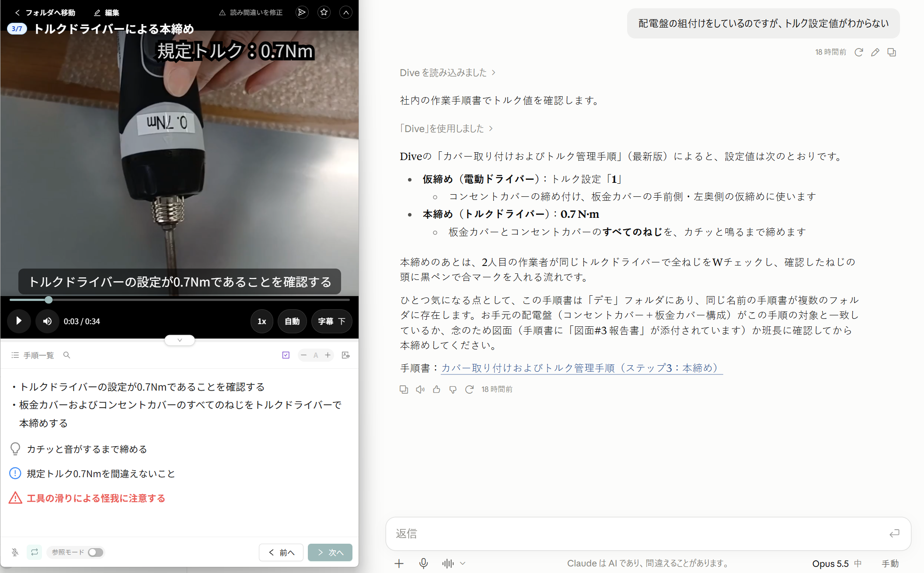Expand Dive を読み込みました details

[x=447, y=73]
